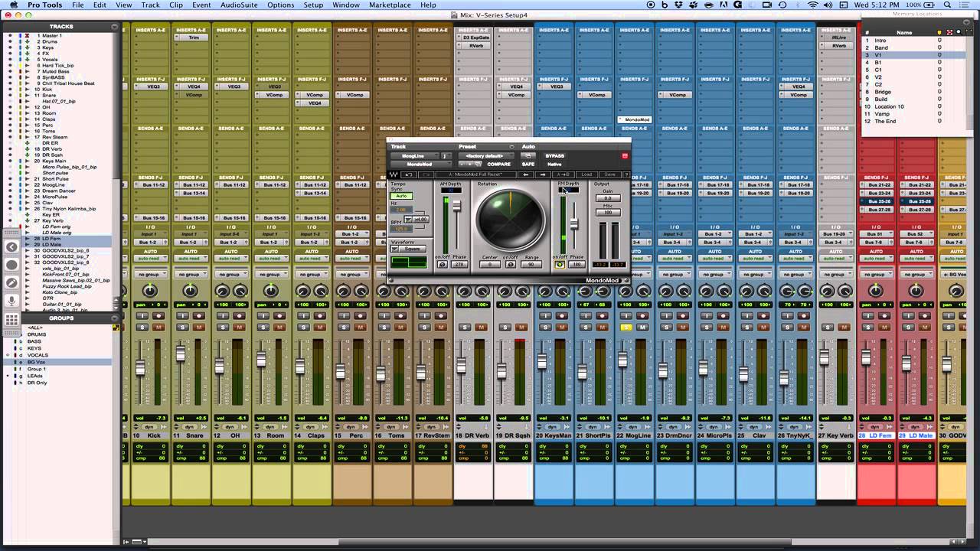Unsolo the MogLine track
The height and width of the screenshot is (551, 980).
[626, 328]
